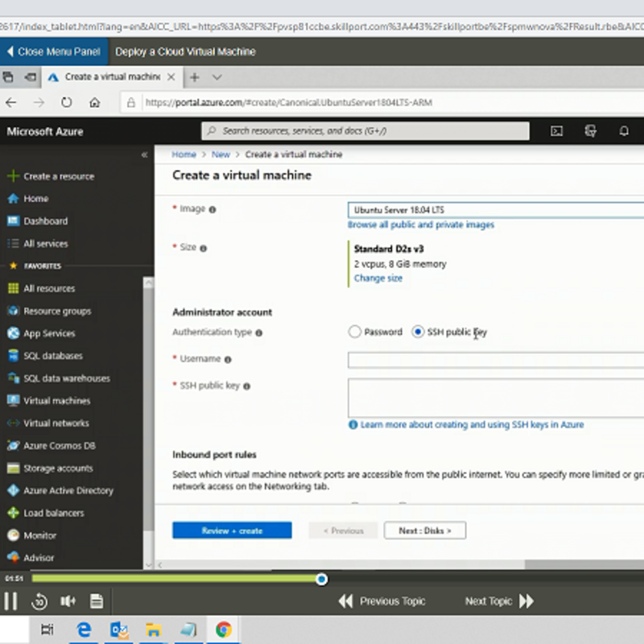The image size is (644, 644).
Task: Open the directory and subscription filter icon
Action: coord(590,131)
